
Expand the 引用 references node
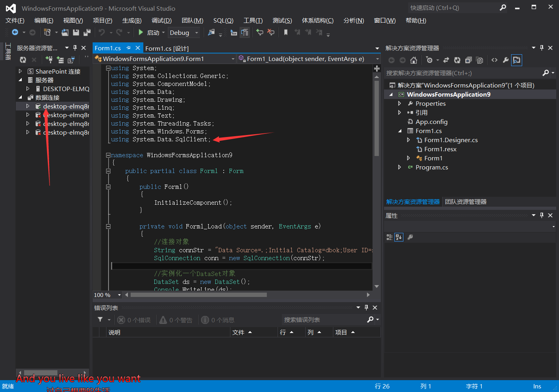pos(399,112)
